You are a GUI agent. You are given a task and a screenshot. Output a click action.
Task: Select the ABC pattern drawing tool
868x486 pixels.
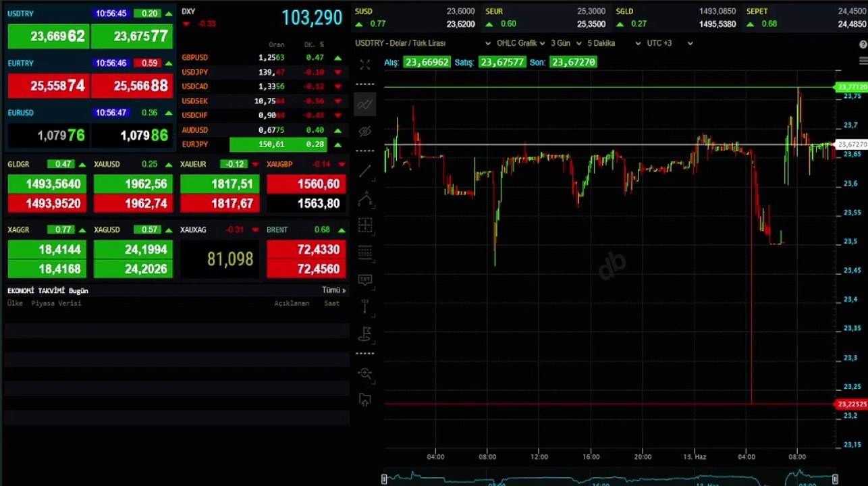pyautogui.click(x=365, y=198)
